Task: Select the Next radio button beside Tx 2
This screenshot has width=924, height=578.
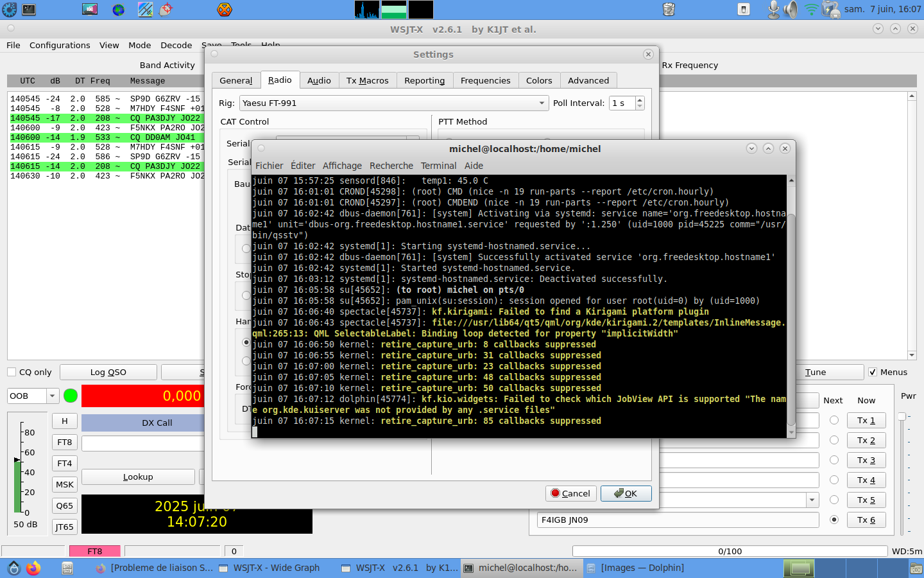Action: [834, 440]
